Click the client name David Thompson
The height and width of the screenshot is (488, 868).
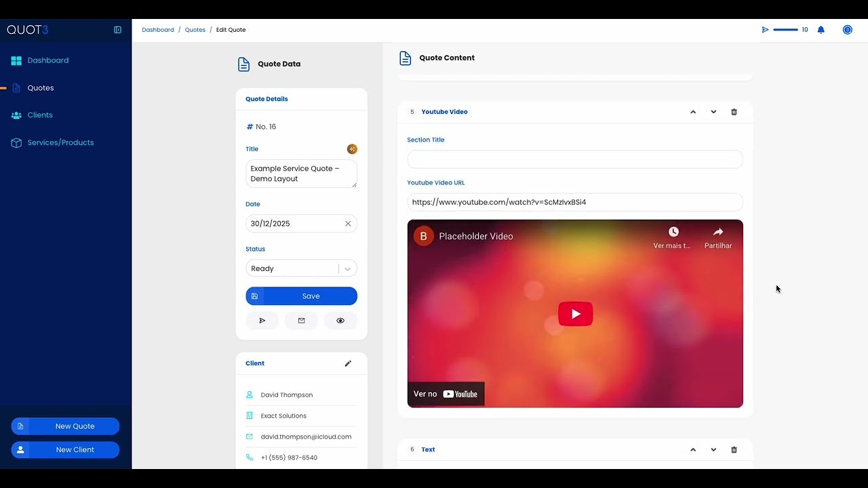(x=287, y=395)
